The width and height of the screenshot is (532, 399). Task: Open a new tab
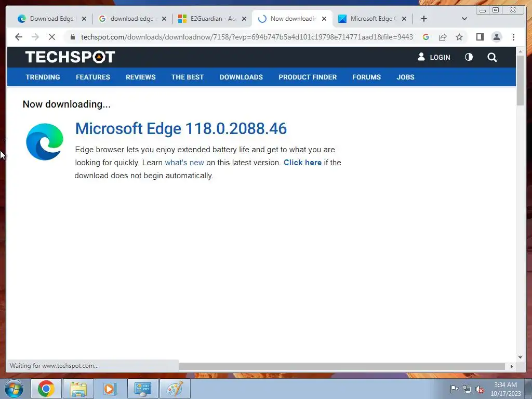coord(424,19)
